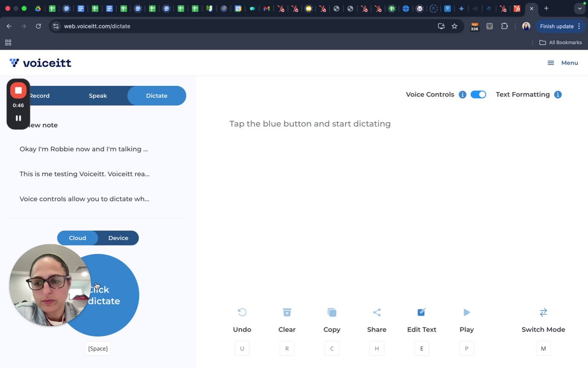Click the C shortcut key button
The image size is (588, 368).
point(332,348)
